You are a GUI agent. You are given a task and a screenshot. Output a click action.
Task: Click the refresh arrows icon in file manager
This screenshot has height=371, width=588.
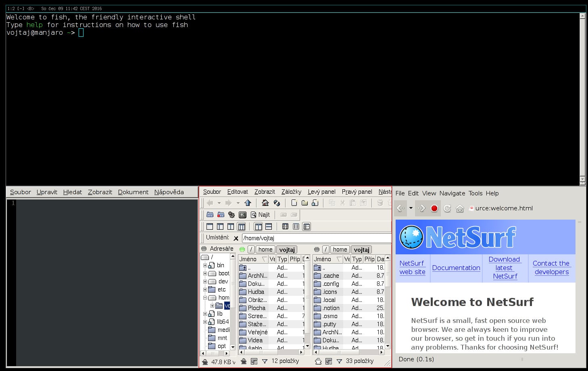click(277, 203)
